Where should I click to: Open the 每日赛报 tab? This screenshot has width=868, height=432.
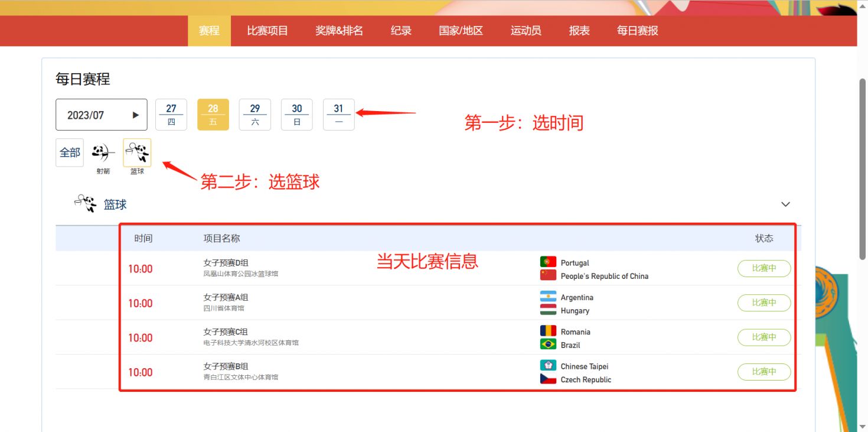(x=638, y=31)
